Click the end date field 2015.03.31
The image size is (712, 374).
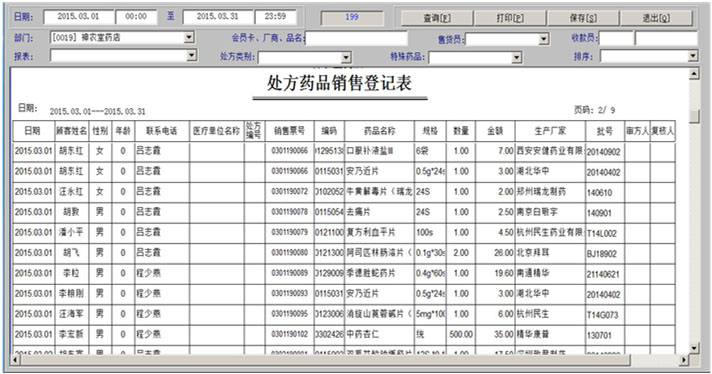[x=218, y=17]
